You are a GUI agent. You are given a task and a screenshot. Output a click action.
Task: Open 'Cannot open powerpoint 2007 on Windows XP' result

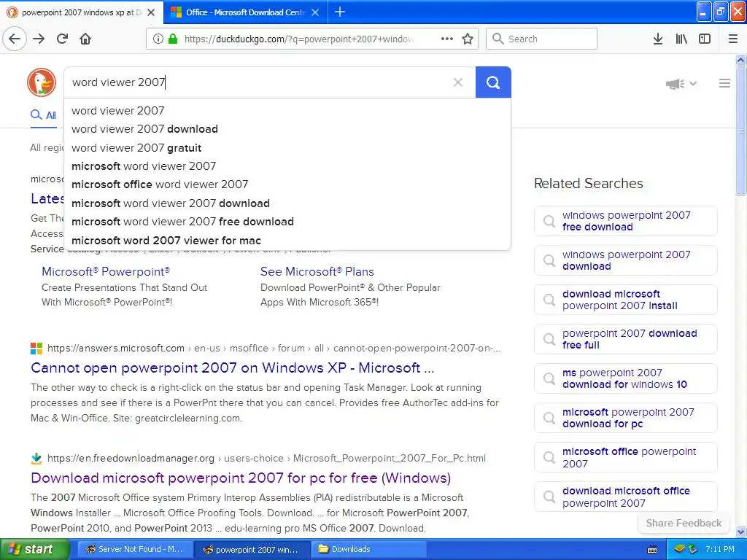[x=233, y=367]
